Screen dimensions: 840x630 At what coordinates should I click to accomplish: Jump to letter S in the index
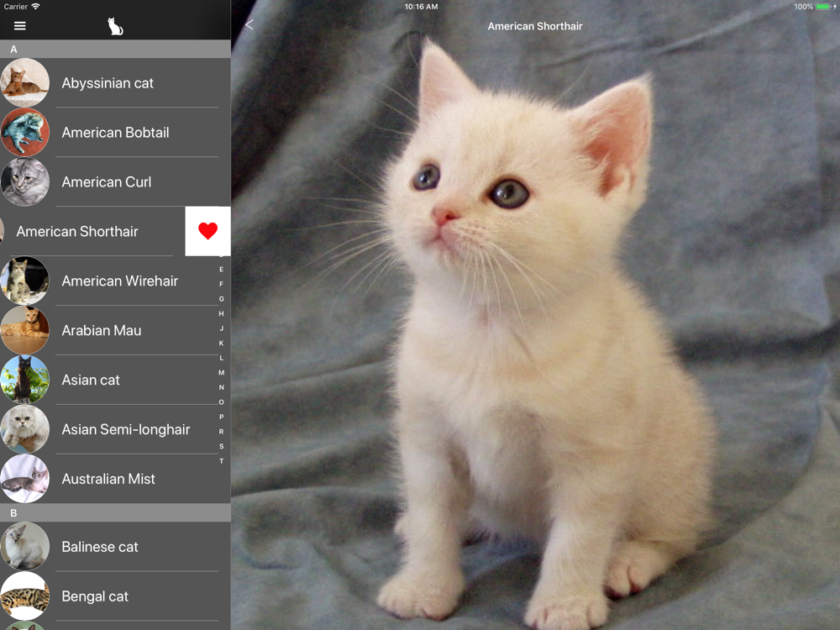221,446
